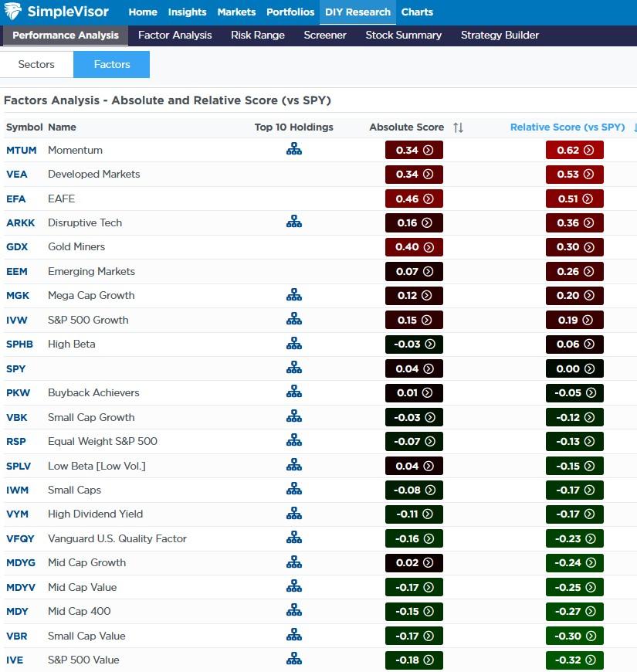Click EAFE relative score 0.51 red badge
This screenshot has height=672, width=637.
(574, 199)
